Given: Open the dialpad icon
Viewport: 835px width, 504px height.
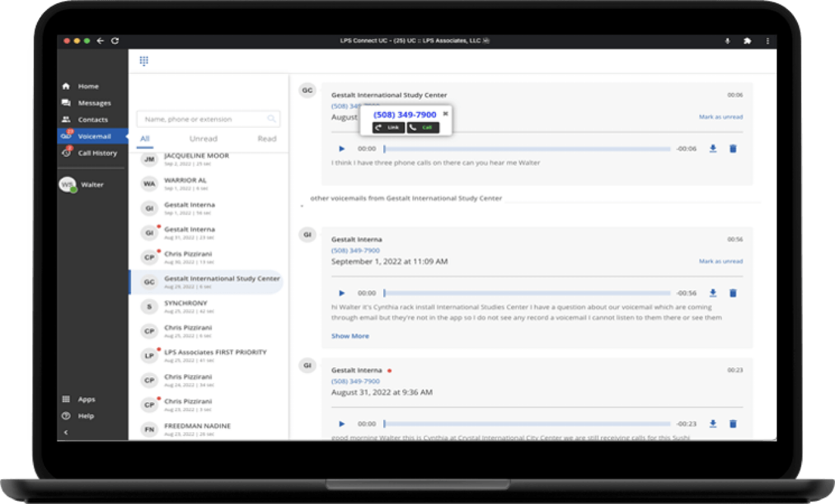Looking at the screenshot, I should pos(144,61).
